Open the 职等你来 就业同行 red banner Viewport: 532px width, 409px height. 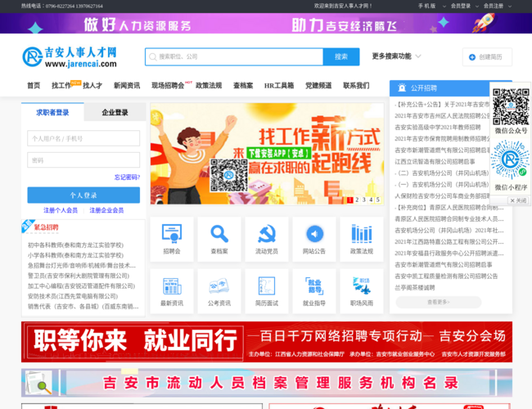[267, 342]
